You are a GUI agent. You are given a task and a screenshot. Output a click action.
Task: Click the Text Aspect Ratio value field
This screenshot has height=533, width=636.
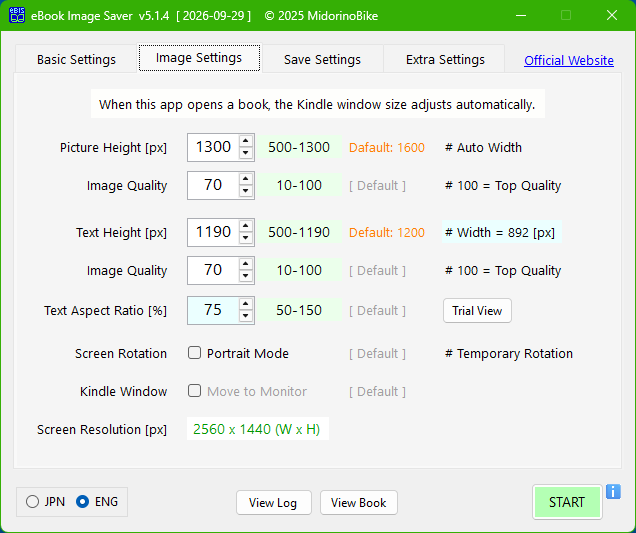click(x=213, y=310)
